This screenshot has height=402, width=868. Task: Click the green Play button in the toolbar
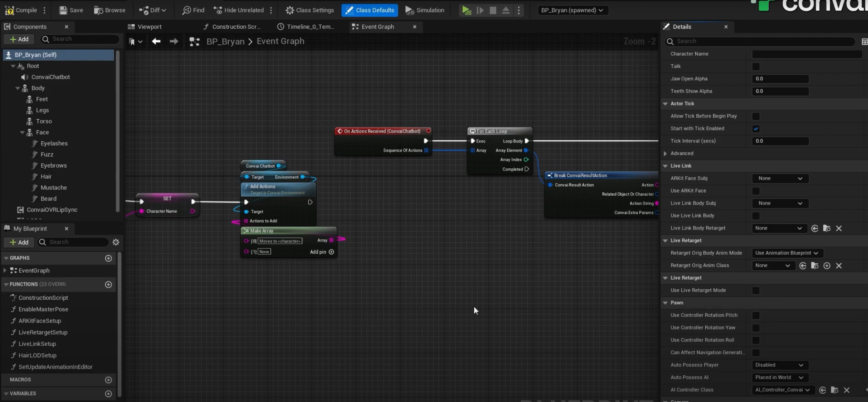coord(466,10)
